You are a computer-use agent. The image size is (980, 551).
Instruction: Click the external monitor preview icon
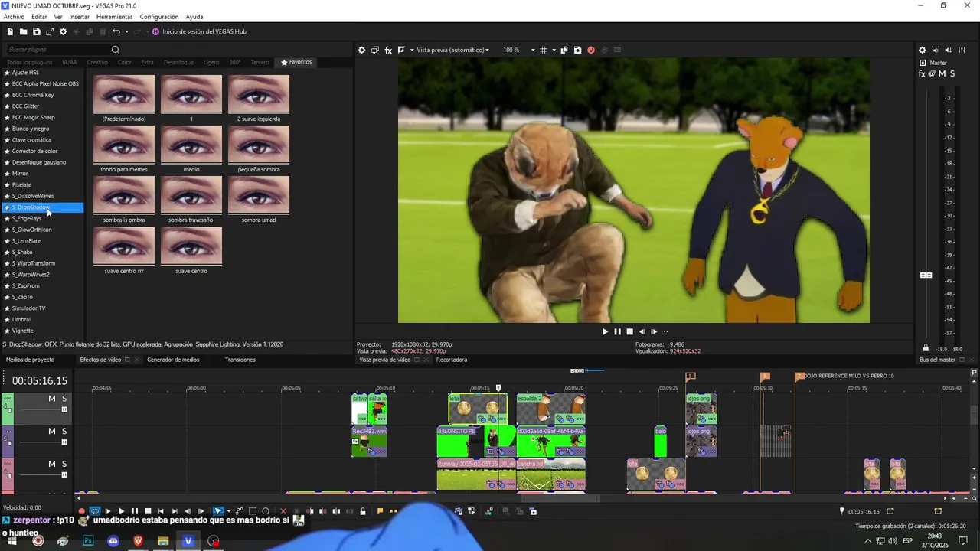coord(375,50)
